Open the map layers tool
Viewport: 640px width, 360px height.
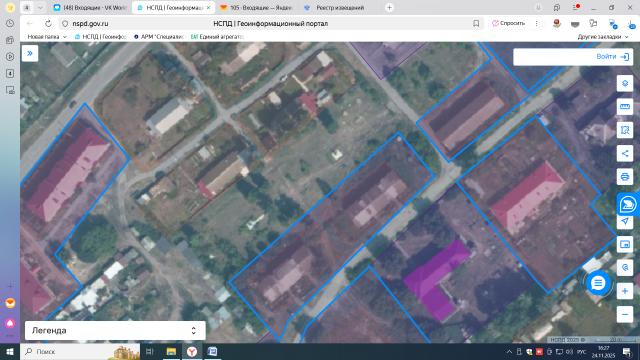(x=625, y=84)
